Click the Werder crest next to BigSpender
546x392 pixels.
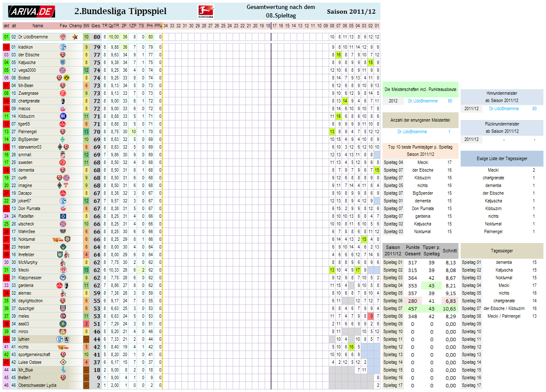coord(63,140)
